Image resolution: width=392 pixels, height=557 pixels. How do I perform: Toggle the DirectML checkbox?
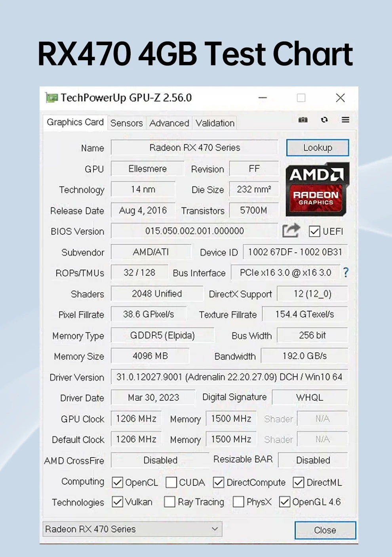(299, 482)
